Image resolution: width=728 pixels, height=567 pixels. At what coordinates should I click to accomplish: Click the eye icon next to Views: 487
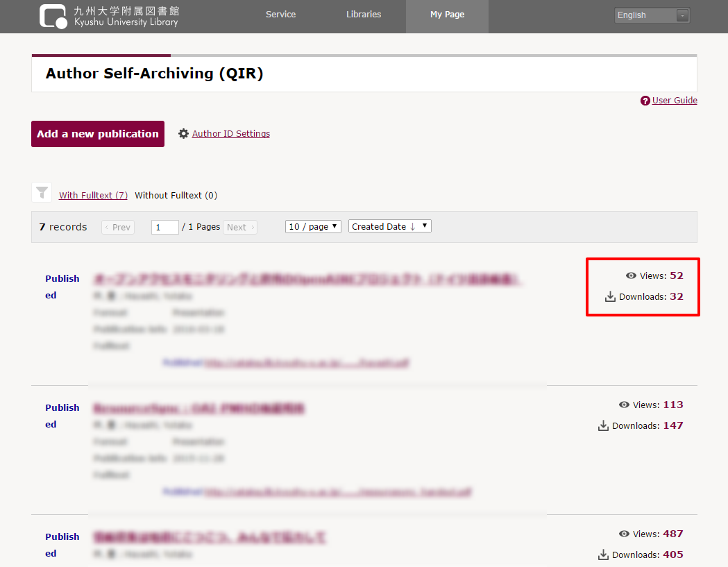click(x=624, y=534)
